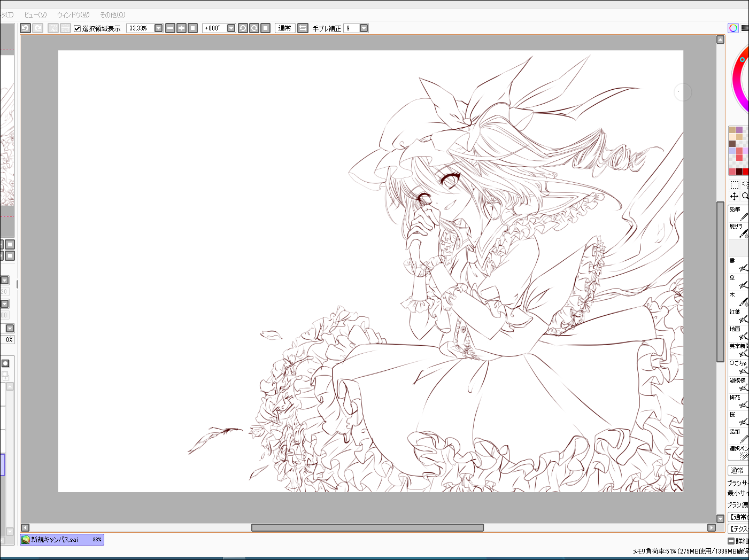The width and height of the screenshot is (749, 560).
Task: Open the ビュー menu
Action: (35, 15)
